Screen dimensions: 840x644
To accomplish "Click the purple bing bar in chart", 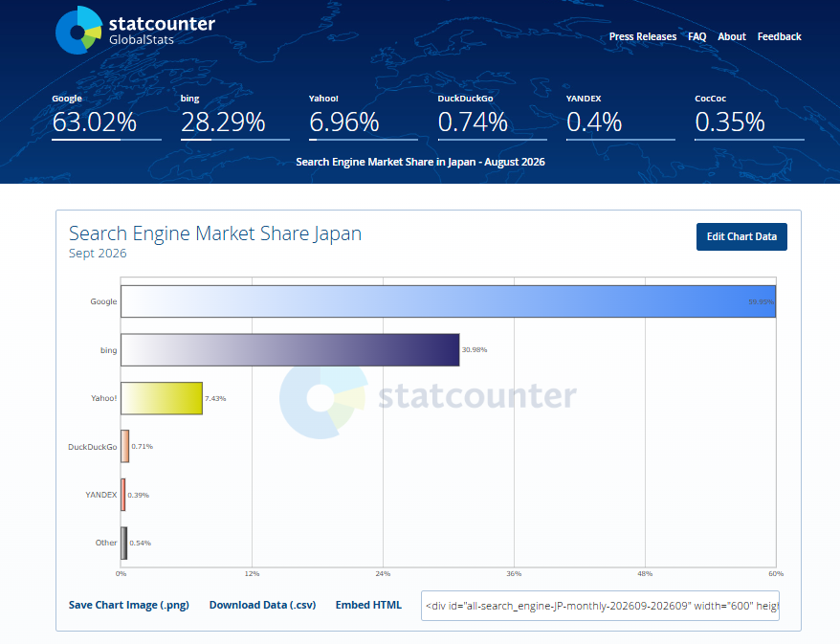I will tap(290, 350).
